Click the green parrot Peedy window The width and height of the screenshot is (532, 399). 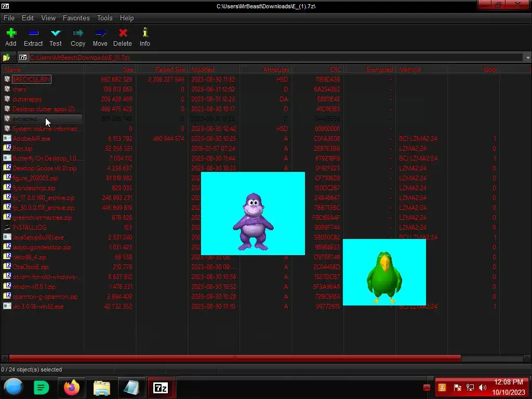(x=384, y=272)
